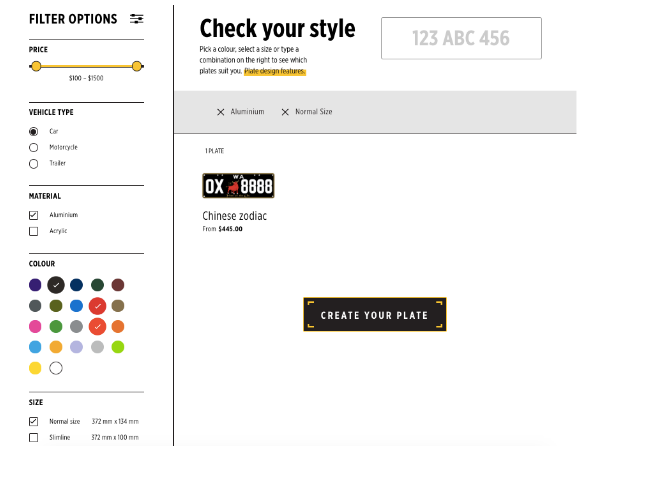Pick the purple colour swatch
Image resolution: width=649 pixels, height=479 pixels.
click(x=36, y=285)
